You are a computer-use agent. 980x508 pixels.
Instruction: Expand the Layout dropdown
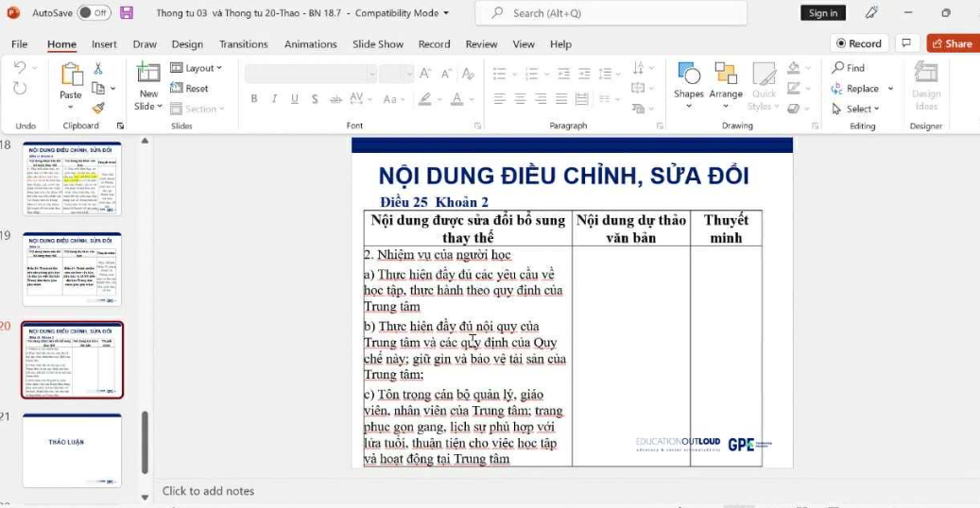[197, 68]
